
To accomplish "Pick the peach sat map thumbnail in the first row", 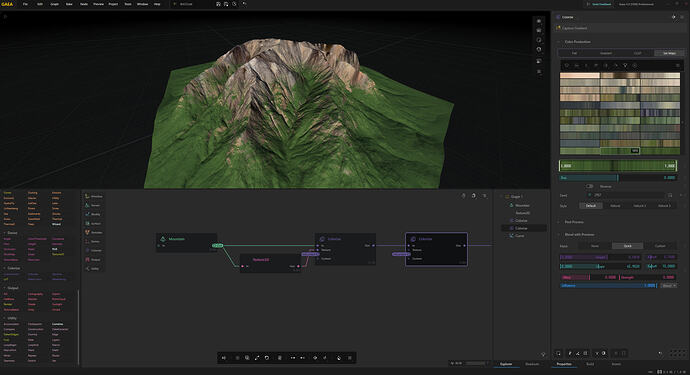I will pos(580,76).
